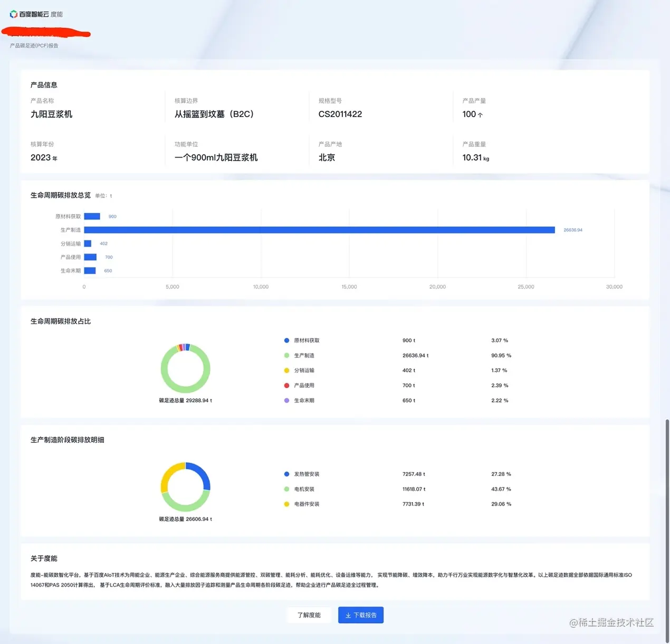Image resolution: width=670 pixels, height=644 pixels.
Task: Click the 生产制造 bar in the chart
Action: point(319,230)
